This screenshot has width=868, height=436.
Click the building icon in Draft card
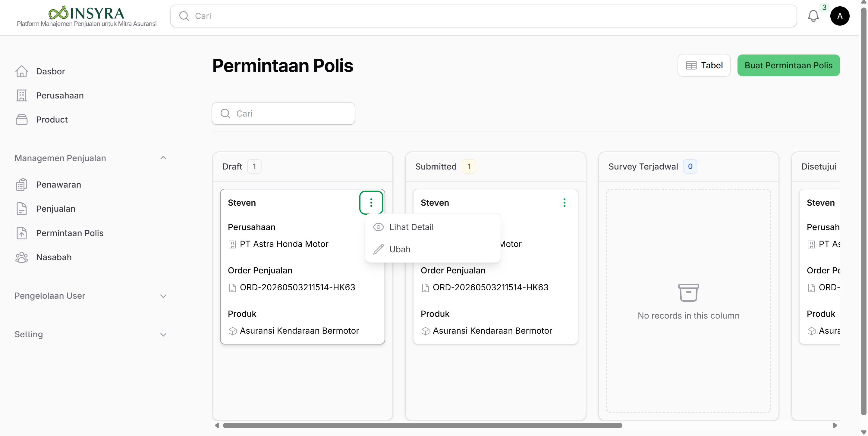(232, 244)
